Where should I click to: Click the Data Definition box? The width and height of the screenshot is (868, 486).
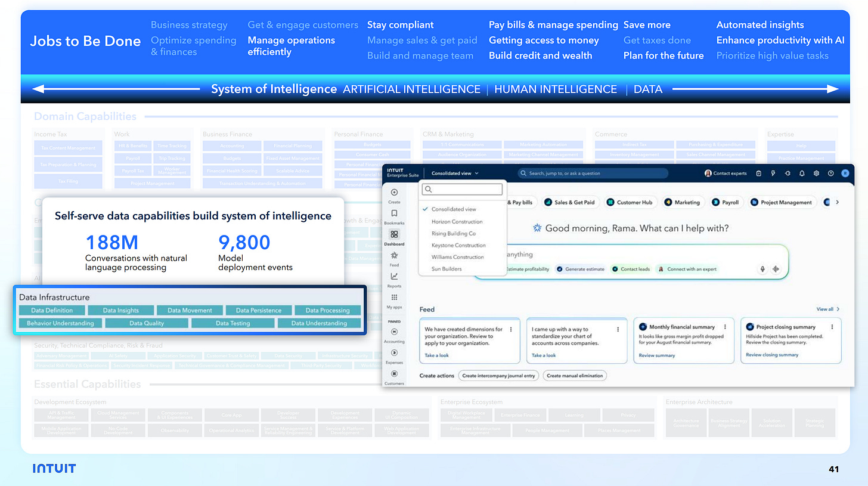tap(52, 310)
